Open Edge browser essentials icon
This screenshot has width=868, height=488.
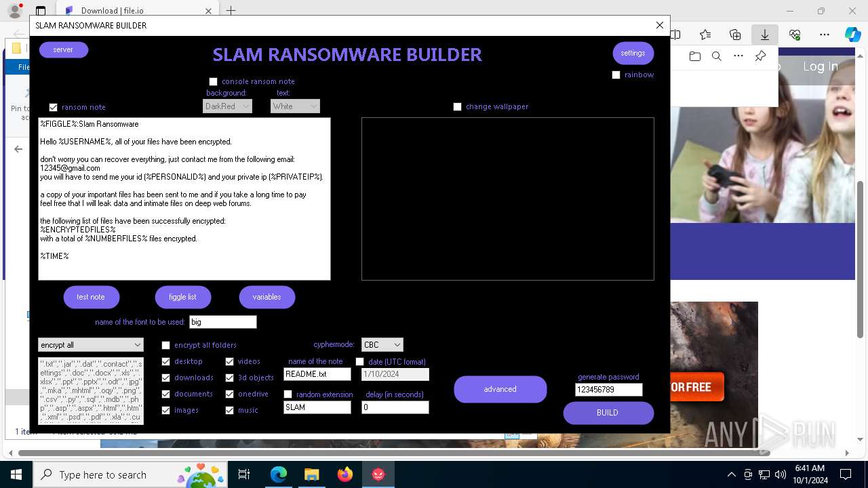click(x=795, y=35)
